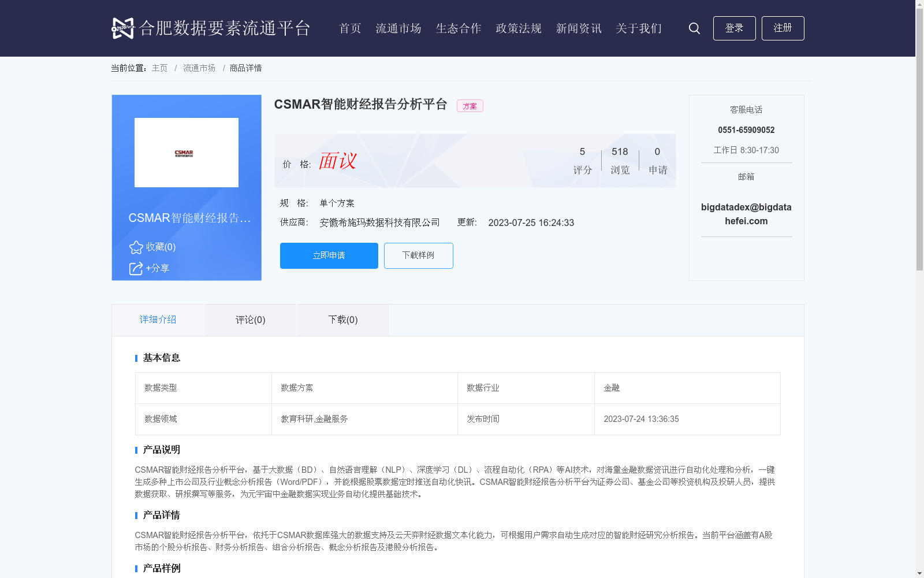This screenshot has height=578, width=924.
Task: Go to 主页 breadcrumb link
Action: point(159,68)
